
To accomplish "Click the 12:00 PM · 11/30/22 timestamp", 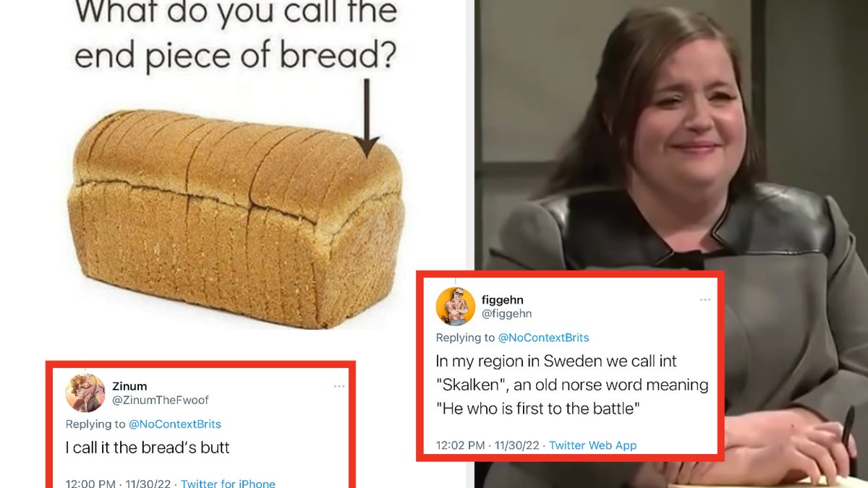I will pyautogui.click(x=117, y=484).
